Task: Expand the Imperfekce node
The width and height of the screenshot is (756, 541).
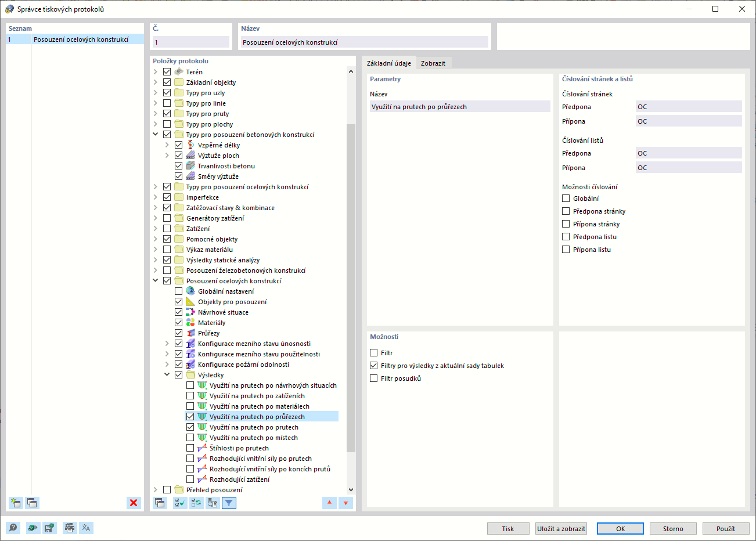Action: tap(156, 197)
